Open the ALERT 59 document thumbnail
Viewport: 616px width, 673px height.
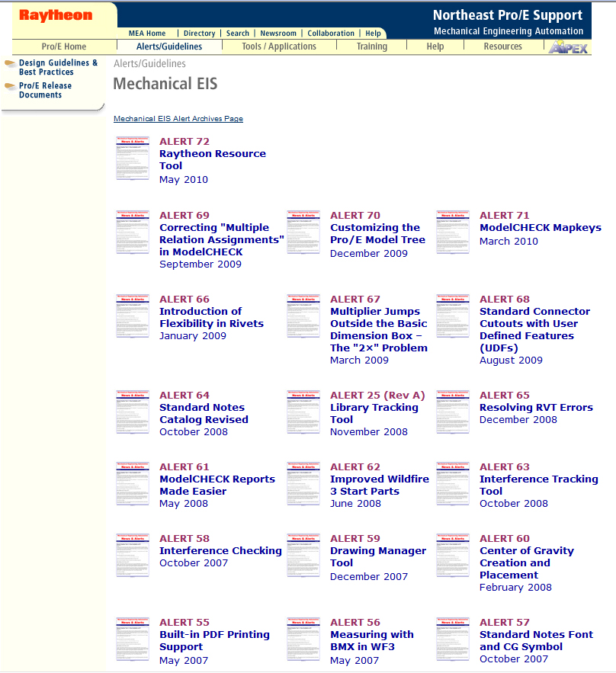pos(303,556)
